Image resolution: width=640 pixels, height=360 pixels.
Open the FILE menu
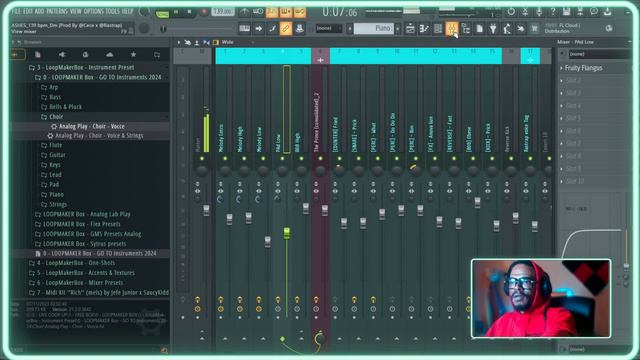click(x=16, y=11)
